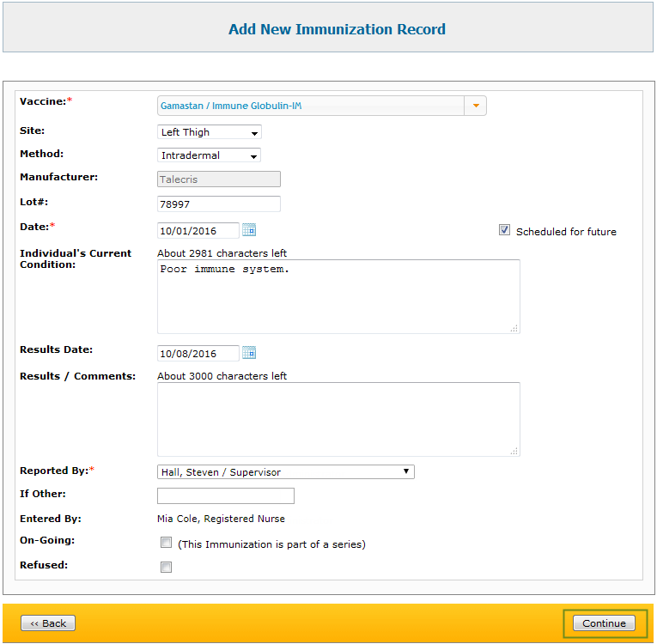Click the disabled Manufacturer field Talecris
The image size is (657, 644).
click(x=219, y=179)
